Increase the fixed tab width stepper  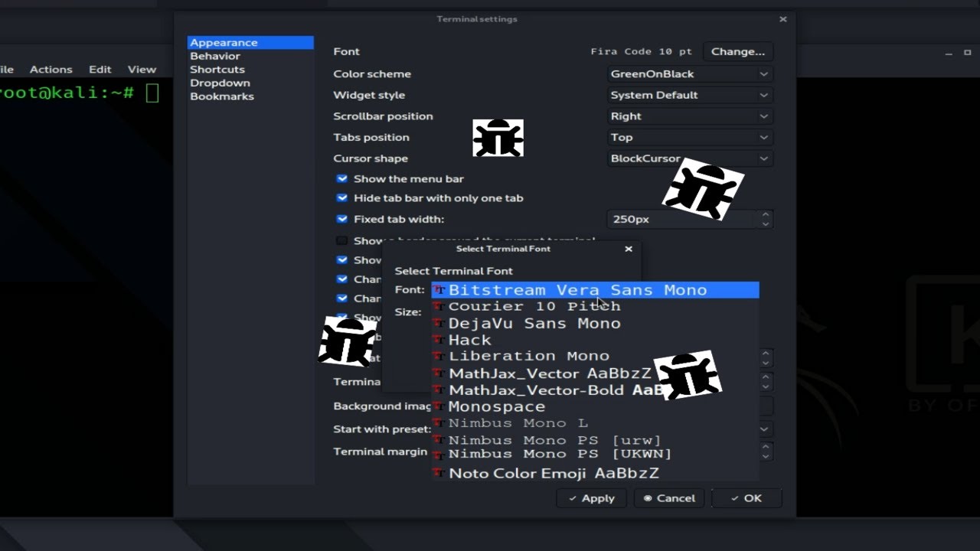(766, 214)
